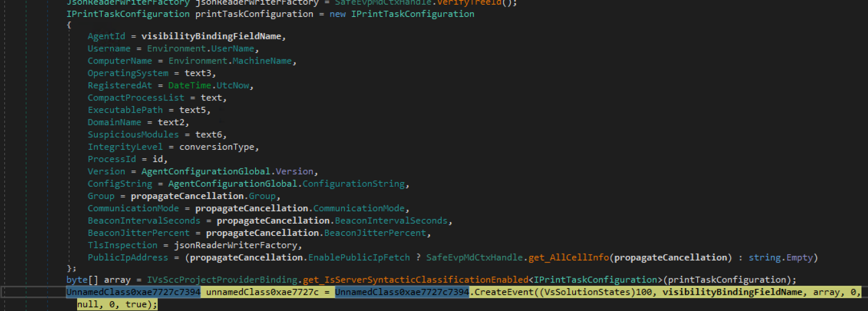Click the get_AllCellInfo method call
Image resolution: width=868 pixels, height=311 pixels.
[569, 258]
